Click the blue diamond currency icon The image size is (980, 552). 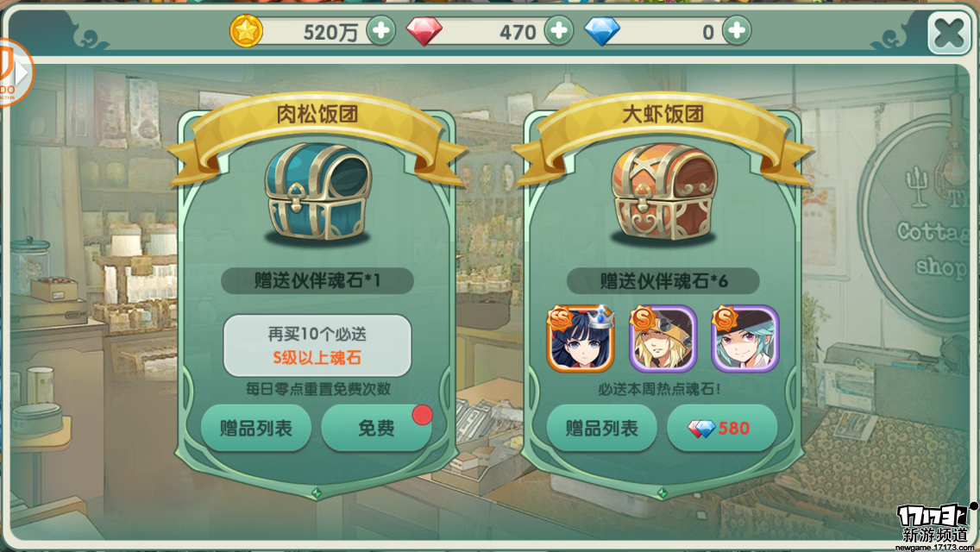(602, 31)
